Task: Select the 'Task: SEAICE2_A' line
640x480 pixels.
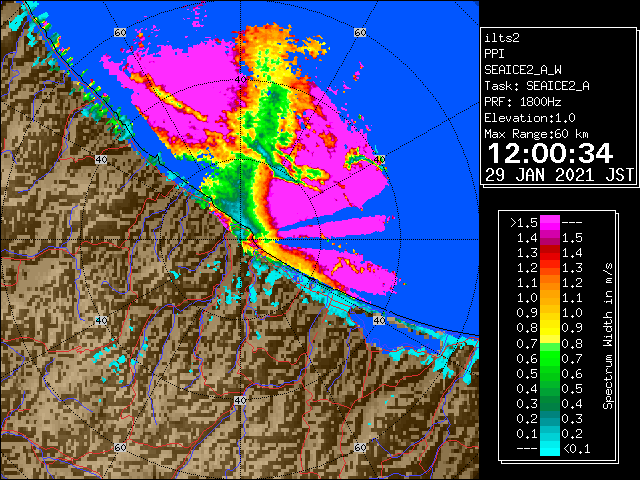Action: 537,86
